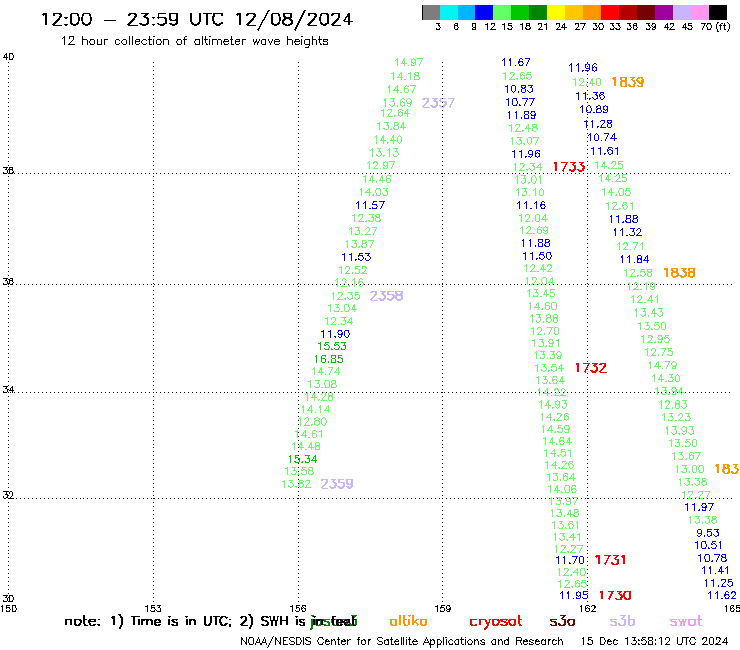740x650 pixels.
Task: Select the lavender 's3b' legend label
Action: 622,621
